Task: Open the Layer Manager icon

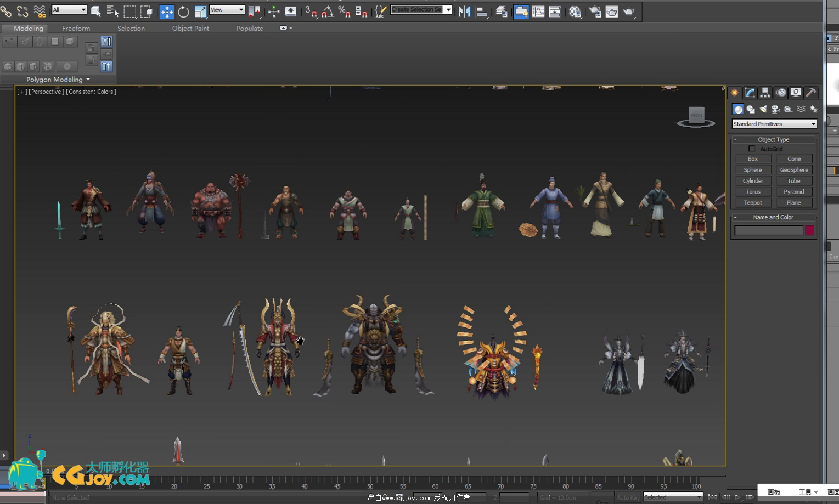Action: [501, 12]
